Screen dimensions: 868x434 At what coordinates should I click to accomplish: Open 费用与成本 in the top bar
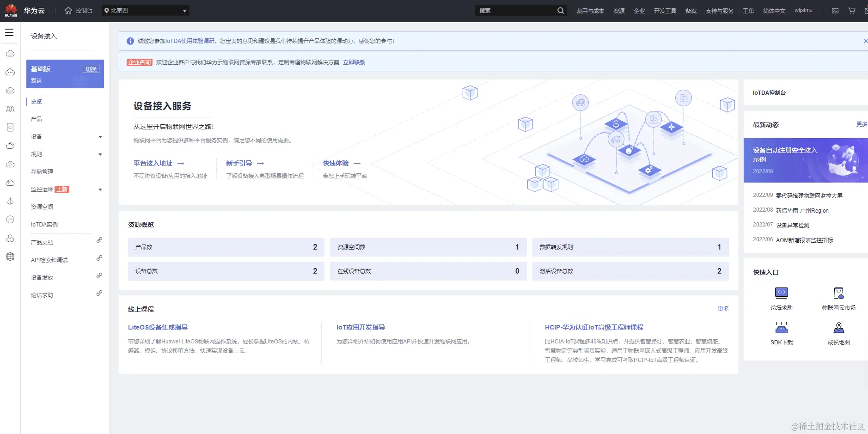point(590,11)
